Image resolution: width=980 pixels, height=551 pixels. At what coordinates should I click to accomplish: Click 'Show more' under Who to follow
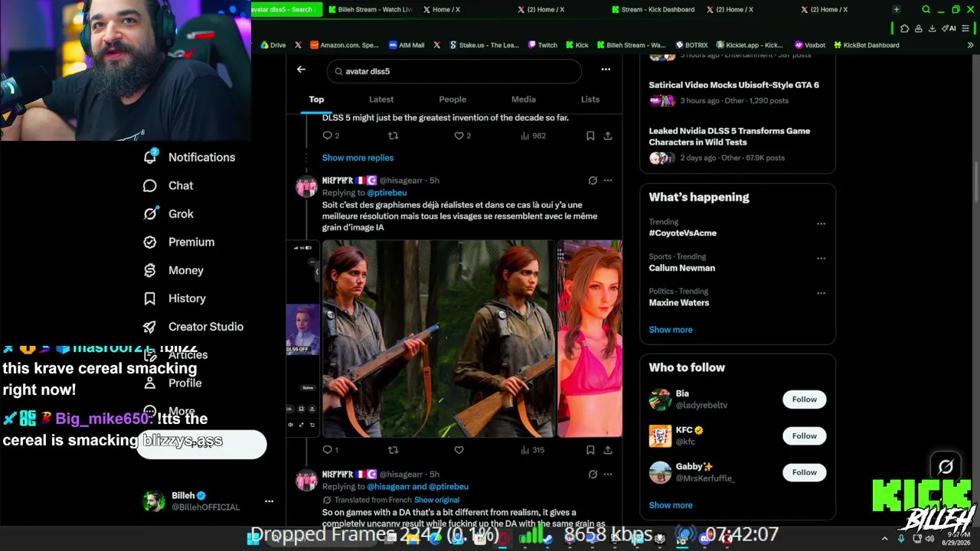click(x=671, y=505)
